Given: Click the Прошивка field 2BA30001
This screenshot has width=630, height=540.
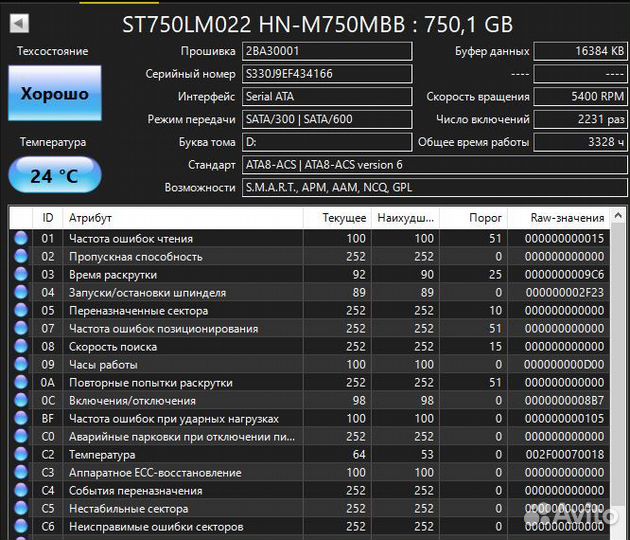Looking at the screenshot, I should [x=327, y=51].
